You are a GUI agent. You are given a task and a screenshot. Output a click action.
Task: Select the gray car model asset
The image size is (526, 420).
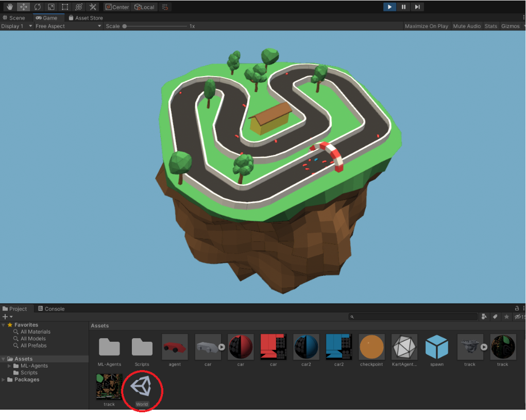207,347
